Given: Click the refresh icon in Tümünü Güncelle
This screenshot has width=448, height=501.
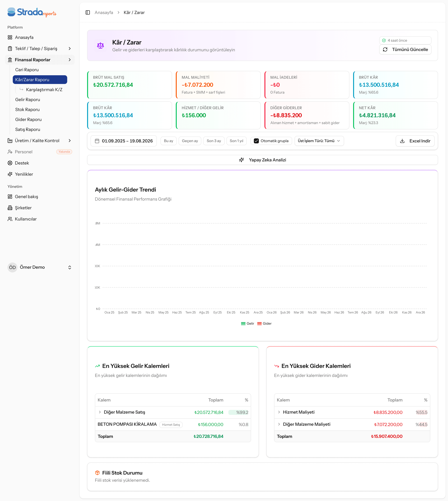Looking at the screenshot, I should pyautogui.click(x=385, y=49).
